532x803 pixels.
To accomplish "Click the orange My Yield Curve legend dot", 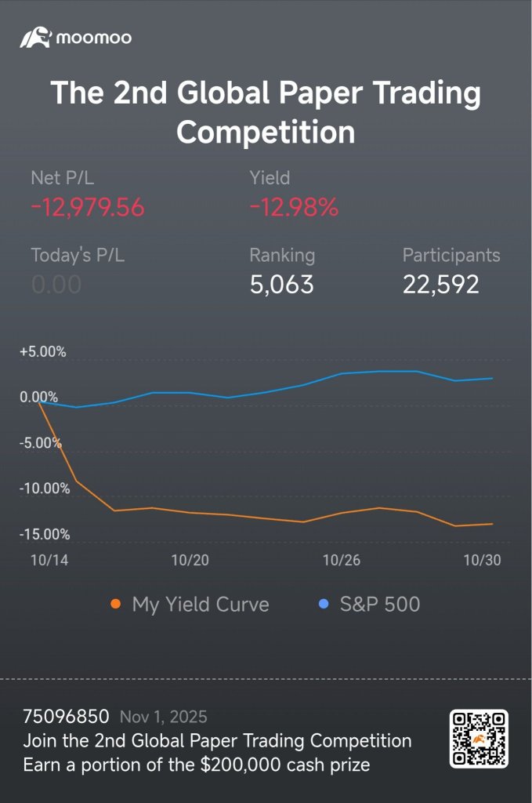I will tap(116, 605).
